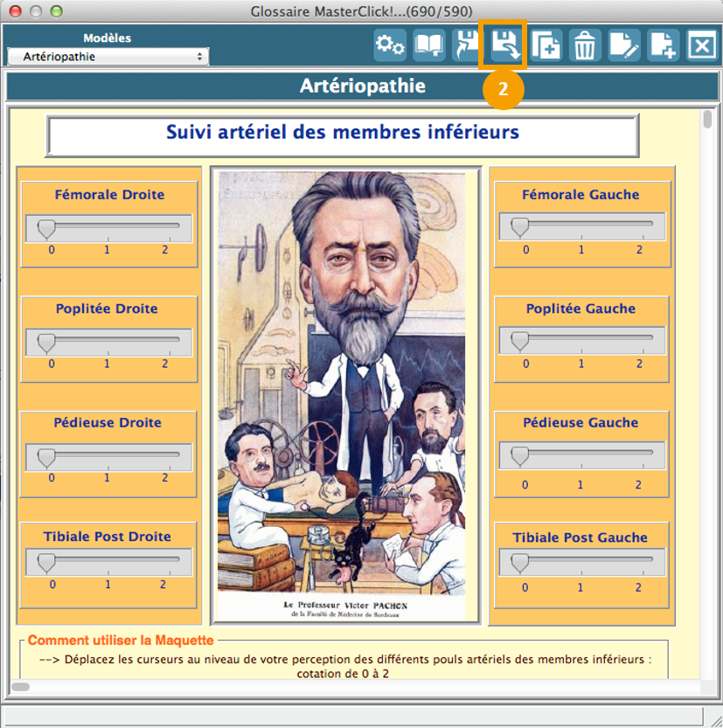
Task: Click the duplicate model icon
Action: (546, 45)
